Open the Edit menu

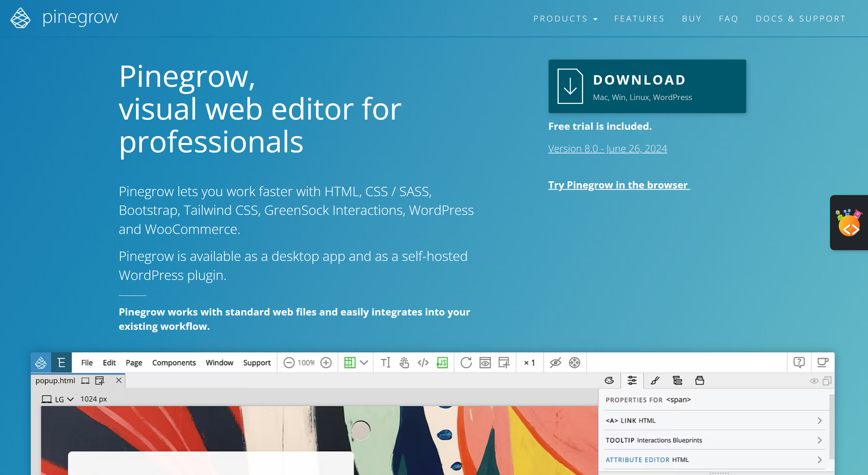pyautogui.click(x=109, y=363)
